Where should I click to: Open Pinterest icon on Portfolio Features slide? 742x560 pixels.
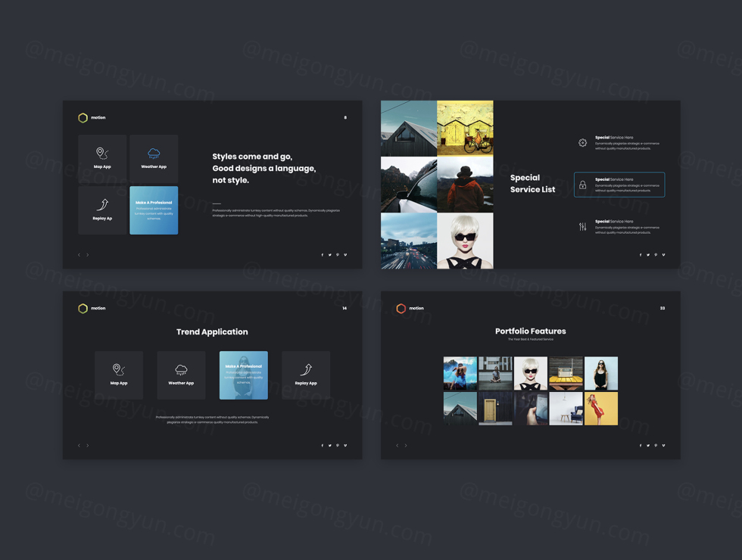click(x=656, y=446)
